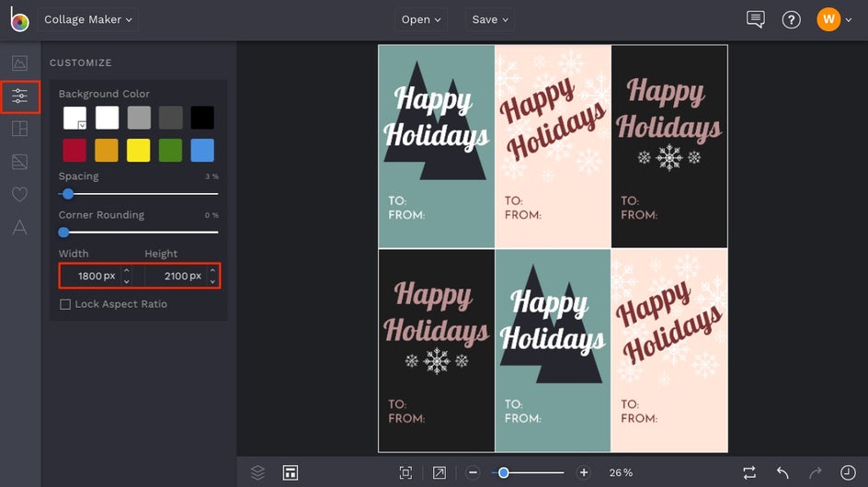The image size is (868, 487).
Task: Click the orange W account avatar
Action: [x=828, y=19]
